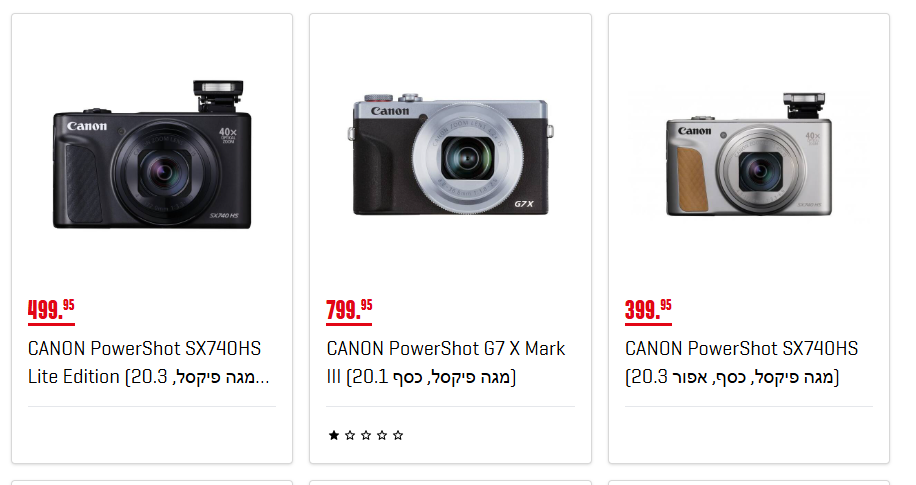The width and height of the screenshot is (916, 485).
Task: Select the fifth rating star
Action: (x=398, y=435)
